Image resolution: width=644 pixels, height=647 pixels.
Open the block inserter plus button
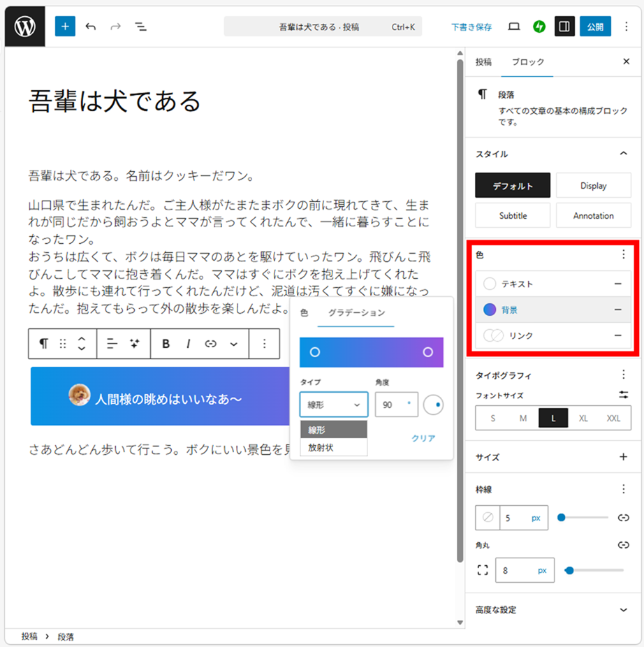(x=65, y=27)
